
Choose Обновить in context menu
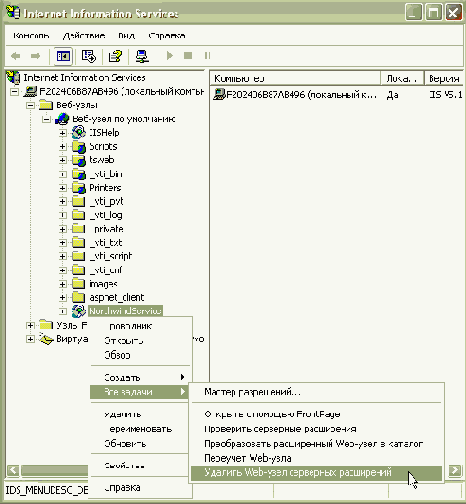[139, 443]
